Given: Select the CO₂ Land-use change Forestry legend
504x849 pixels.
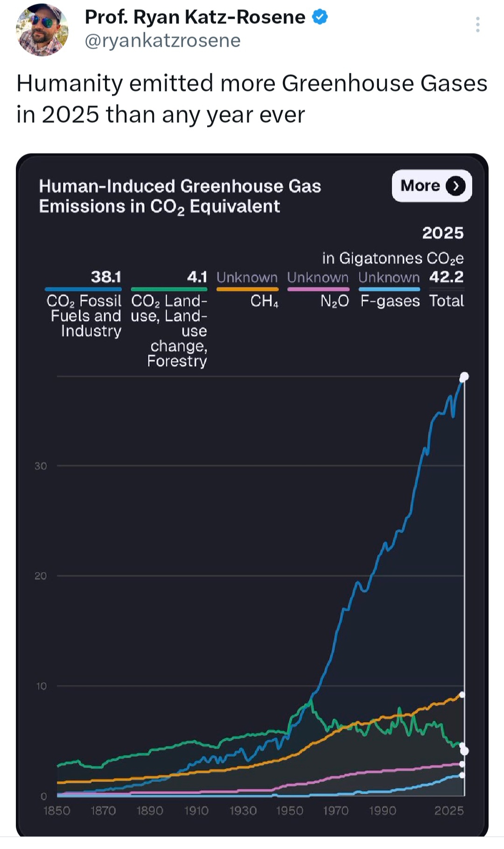Looking at the screenshot, I should 169,330.
